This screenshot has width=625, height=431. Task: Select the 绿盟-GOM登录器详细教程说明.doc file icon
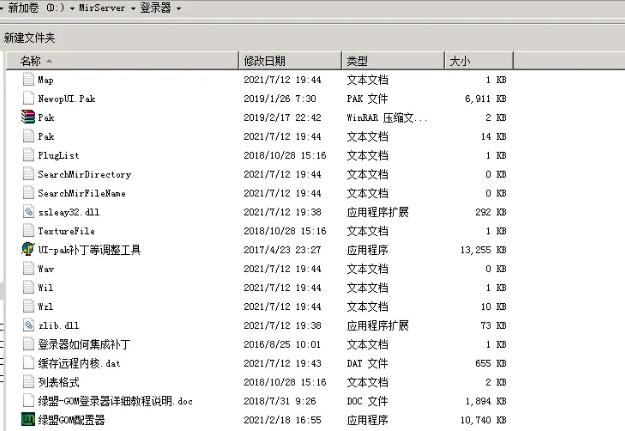[x=28, y=401]
